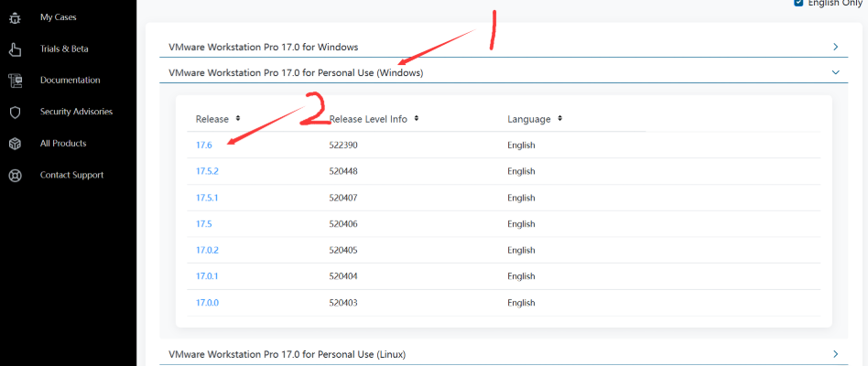The width and height of the screenshot is (868, 366).
Task: Open Trials & Beta menu item
Action: point(64,48)
